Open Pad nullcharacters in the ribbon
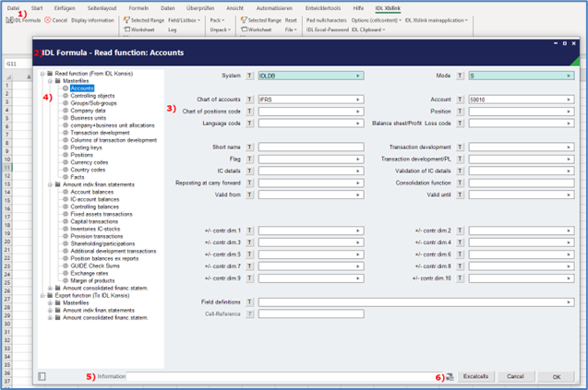 [x=326, y=20]
